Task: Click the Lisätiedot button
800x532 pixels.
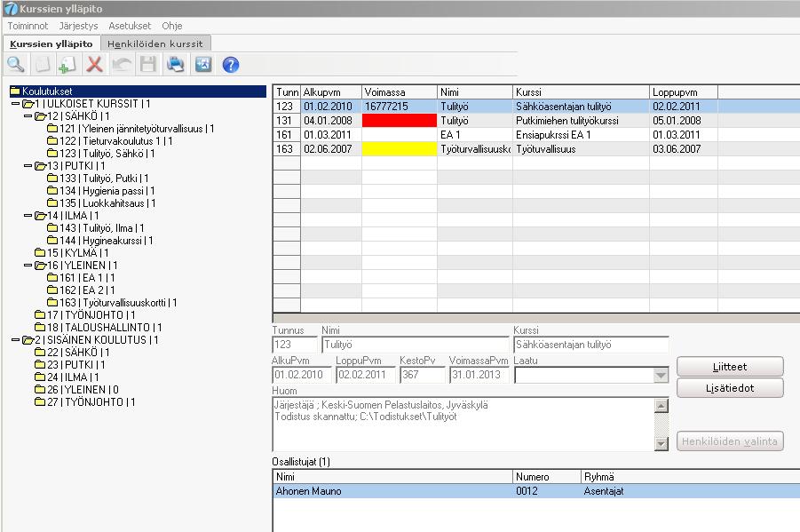Action: pyautogui.click(x=730, y=388)
